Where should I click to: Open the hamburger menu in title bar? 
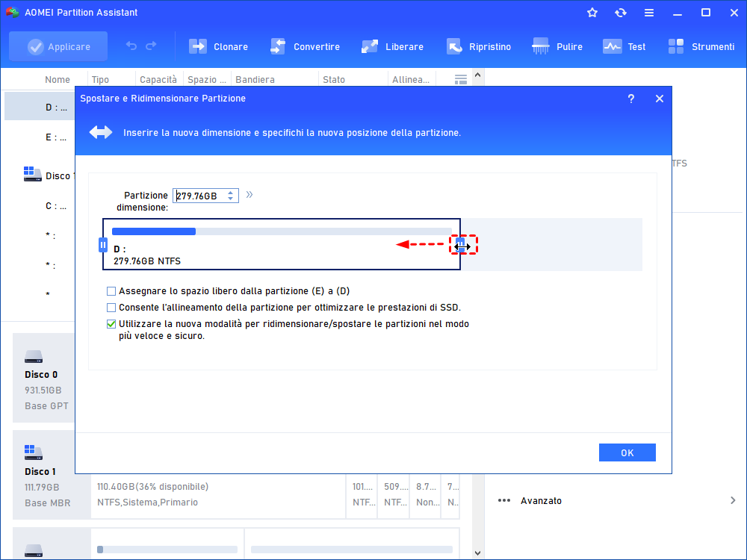[x=649, y=13]
